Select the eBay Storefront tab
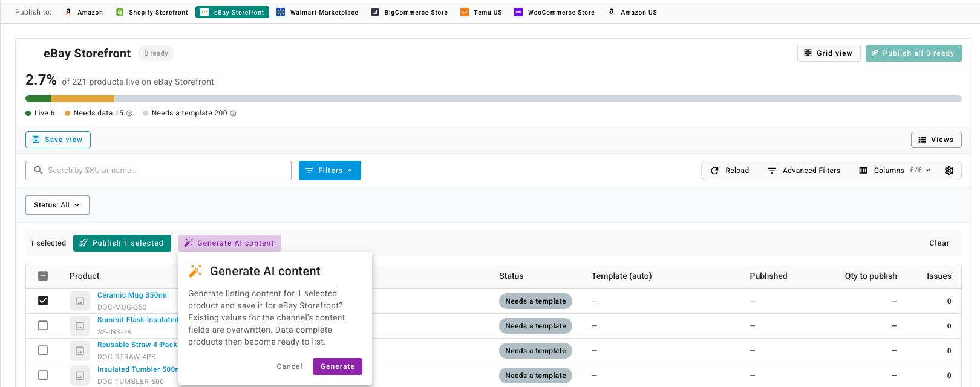 click(232, 12)
